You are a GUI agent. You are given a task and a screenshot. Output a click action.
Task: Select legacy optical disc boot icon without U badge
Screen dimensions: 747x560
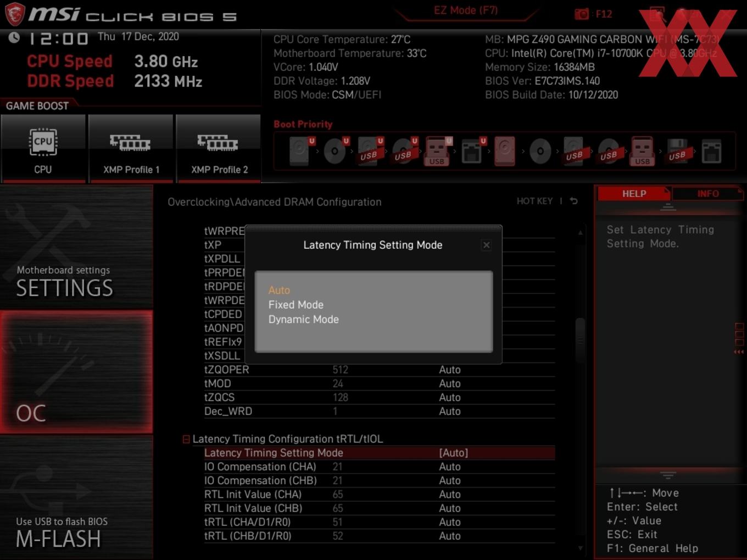[x=540, y=151]
